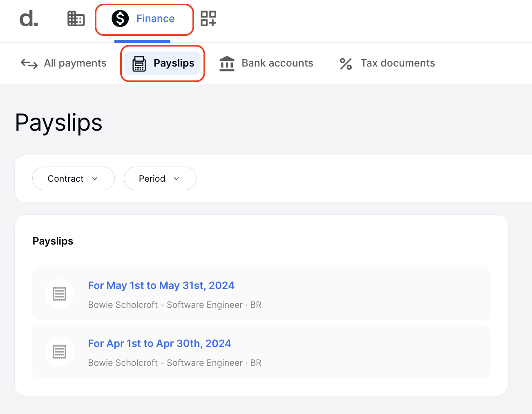The image size is (532, 414).
Task: Click the arrows icon beside All payments
Action: [28, 63]
